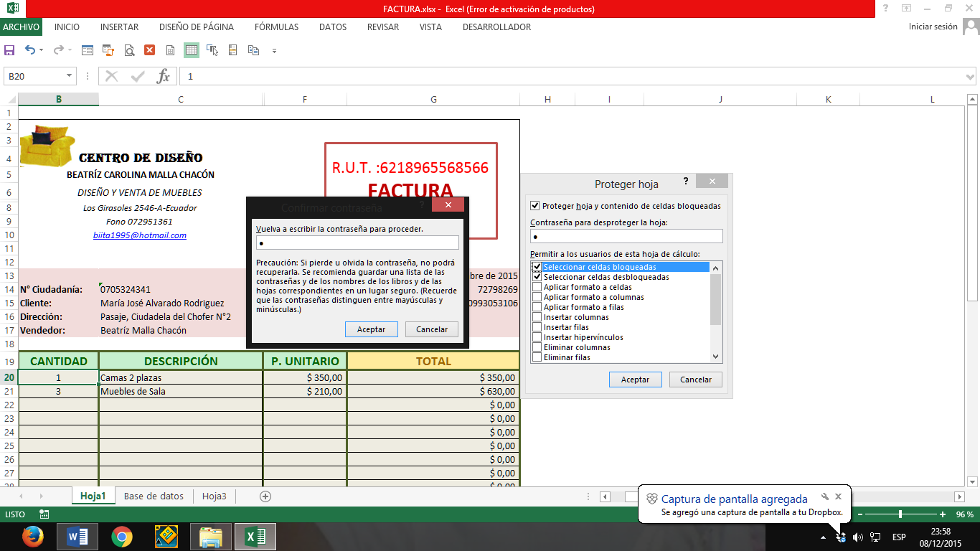Click the volume speaker tray icon

click(857, 537)
